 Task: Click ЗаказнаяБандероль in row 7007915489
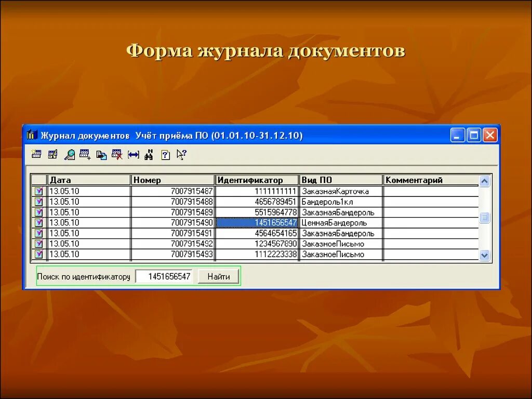click(x=341, y=212)
